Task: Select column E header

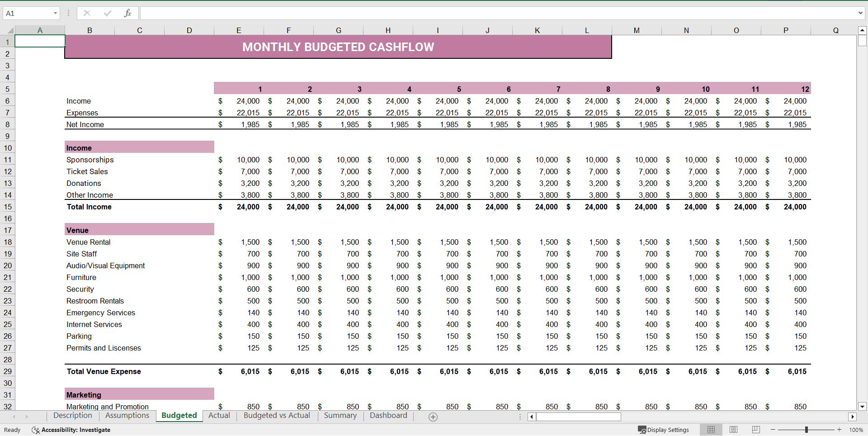Action: tap(239, 30)
